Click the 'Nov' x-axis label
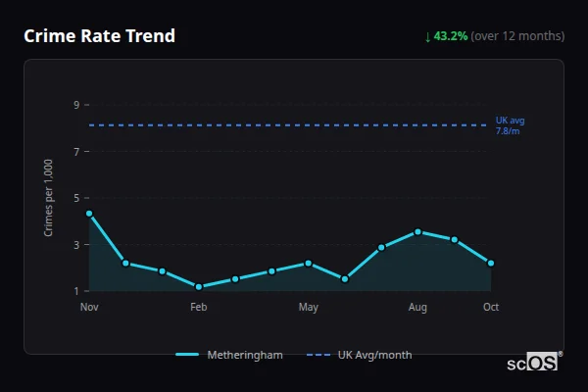This screenshot has width=588, height=392. pyautogui.click(x=89, y=307)
